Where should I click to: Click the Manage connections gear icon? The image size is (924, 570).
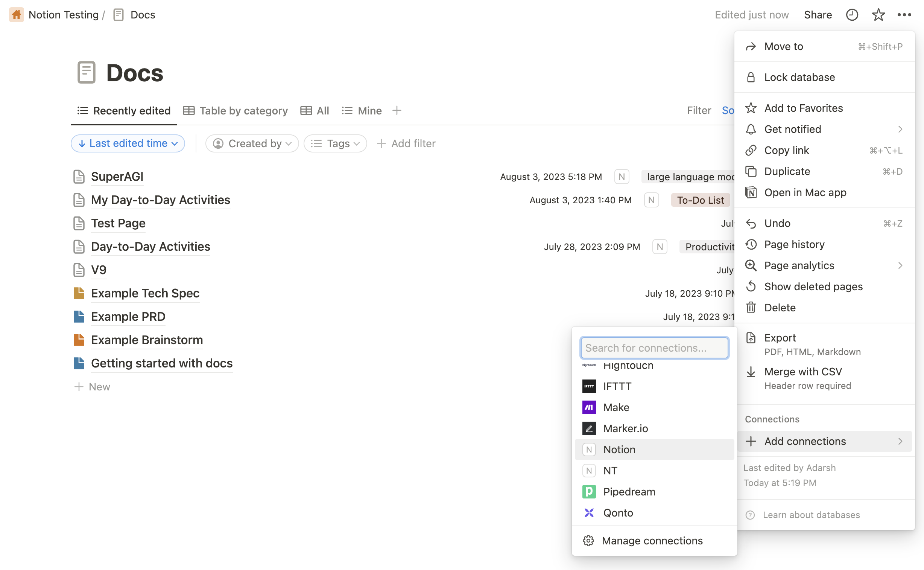588,541
